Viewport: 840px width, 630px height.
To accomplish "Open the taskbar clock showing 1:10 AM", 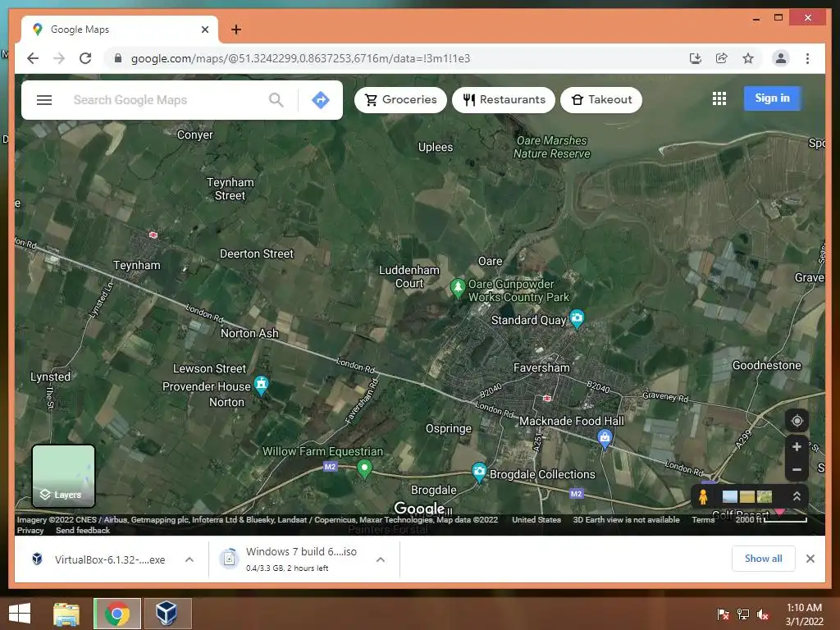I will [804, 614].
